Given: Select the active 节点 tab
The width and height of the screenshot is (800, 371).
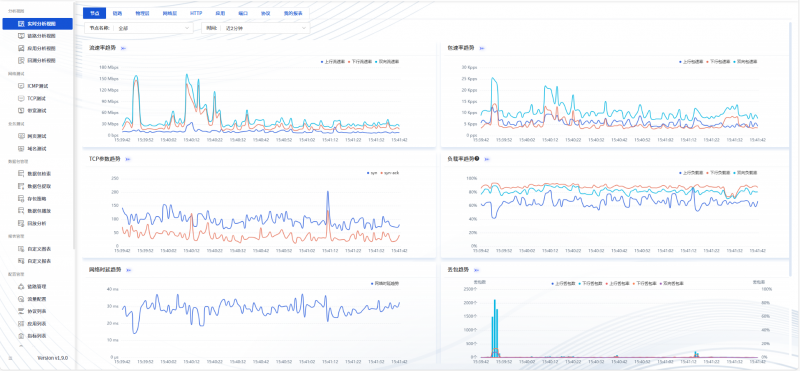Looking at the screenshot, I should click(x=94, y=13).
